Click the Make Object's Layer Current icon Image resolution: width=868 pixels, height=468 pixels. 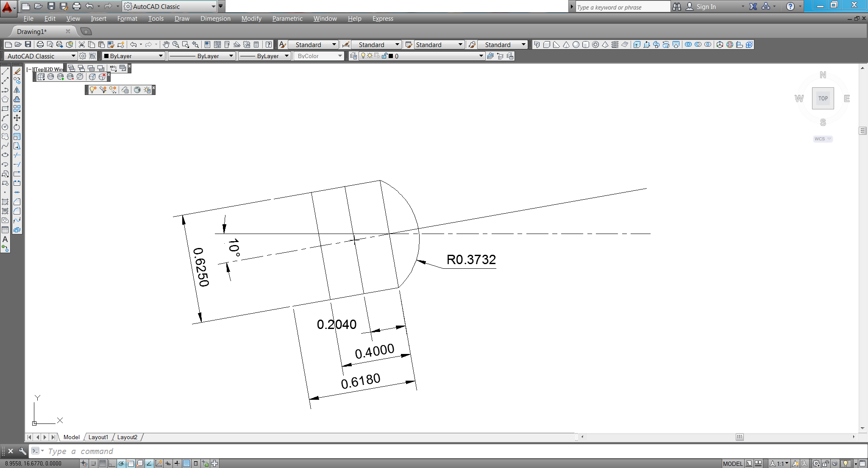[x=490, y=56]
